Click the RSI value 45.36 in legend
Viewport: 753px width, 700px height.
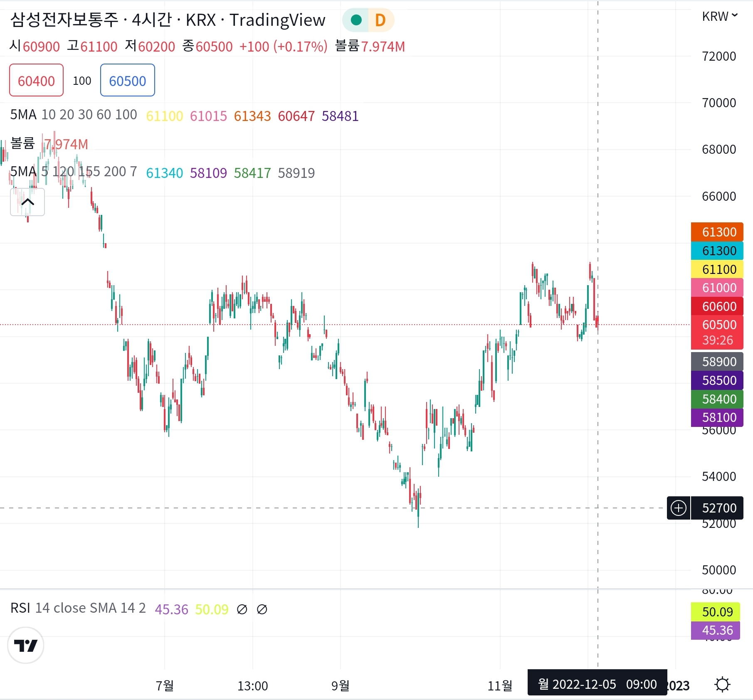pyautogui.click(x=171, y=609)
